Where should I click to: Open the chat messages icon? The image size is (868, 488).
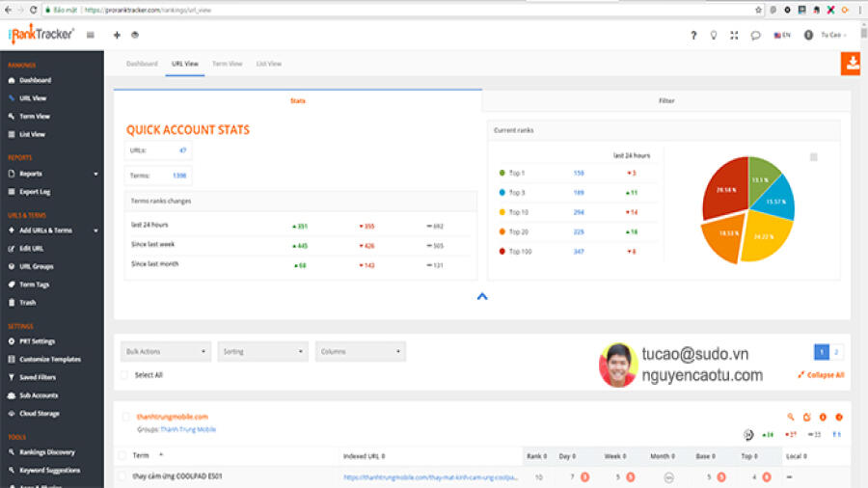755,36
